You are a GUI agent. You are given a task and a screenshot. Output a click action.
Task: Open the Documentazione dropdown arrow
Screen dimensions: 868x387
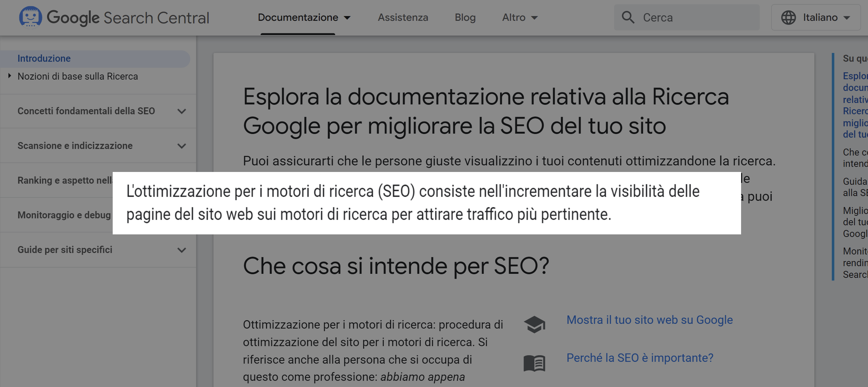(347, 18)
